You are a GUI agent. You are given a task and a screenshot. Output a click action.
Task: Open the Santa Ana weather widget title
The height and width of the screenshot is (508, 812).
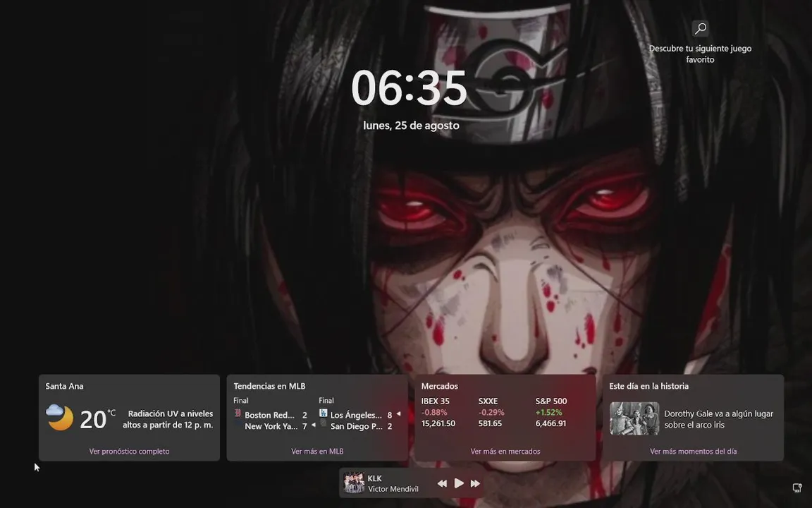pyautogui.click(x=64, y=386)
